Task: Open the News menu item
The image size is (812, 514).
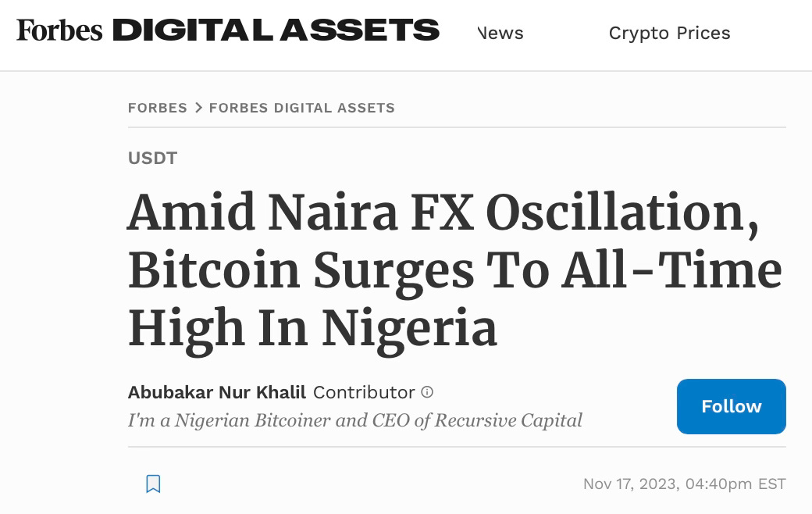Action: pos(500,33)
